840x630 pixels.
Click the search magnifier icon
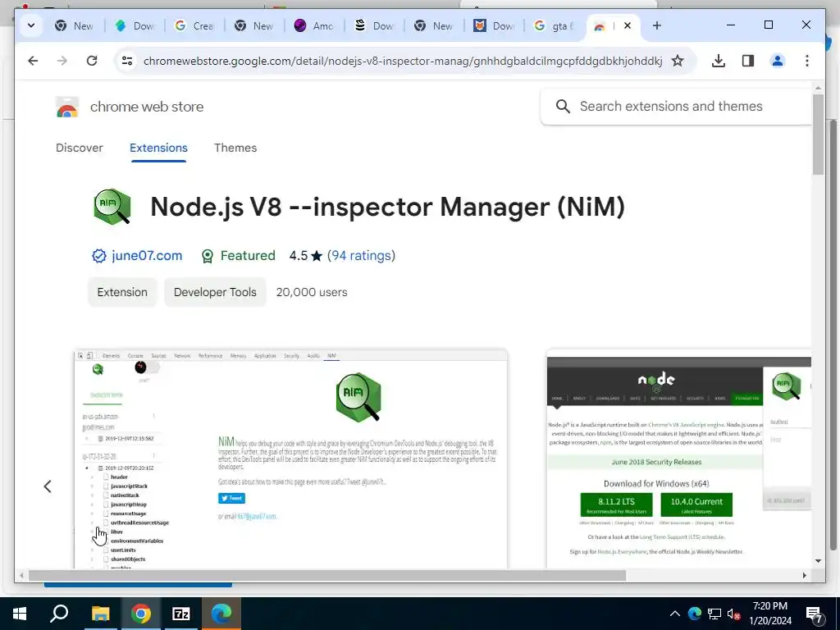[563, 106]
